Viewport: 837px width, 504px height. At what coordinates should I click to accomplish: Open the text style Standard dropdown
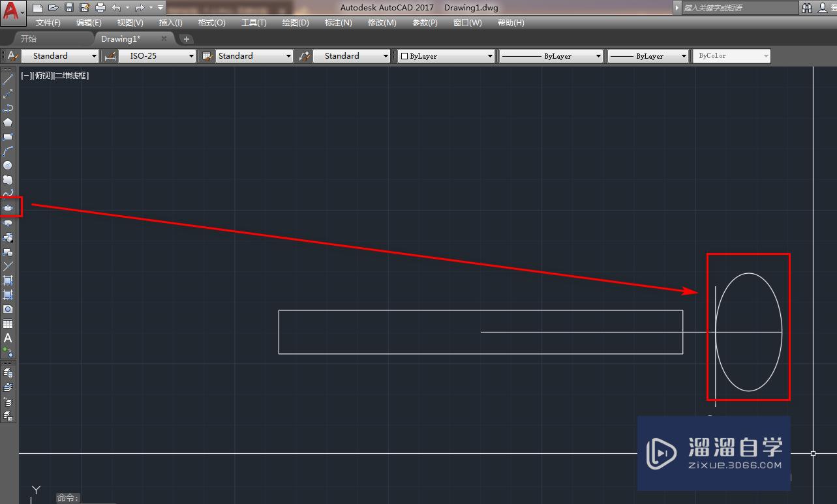click(60, 56)
